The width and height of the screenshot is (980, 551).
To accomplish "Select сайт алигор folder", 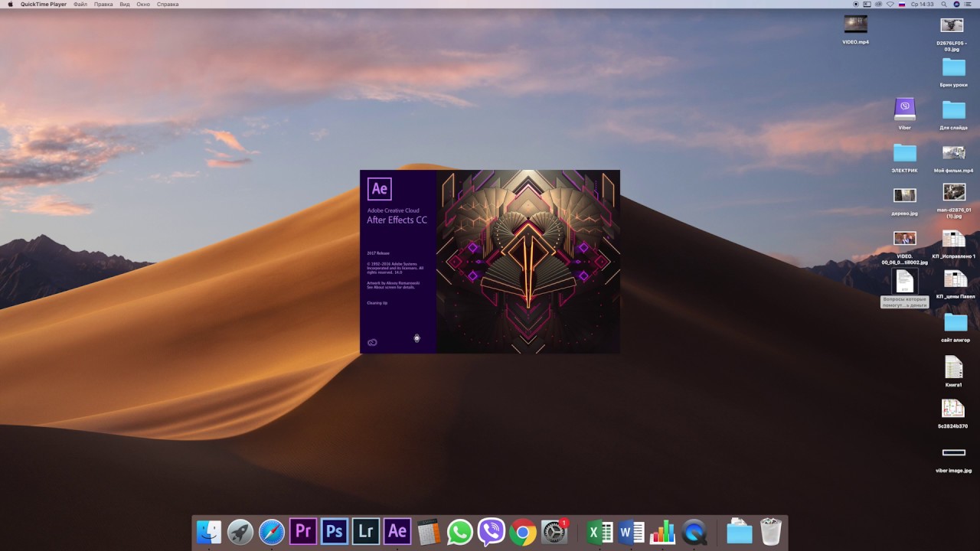I will pos(955,322).
